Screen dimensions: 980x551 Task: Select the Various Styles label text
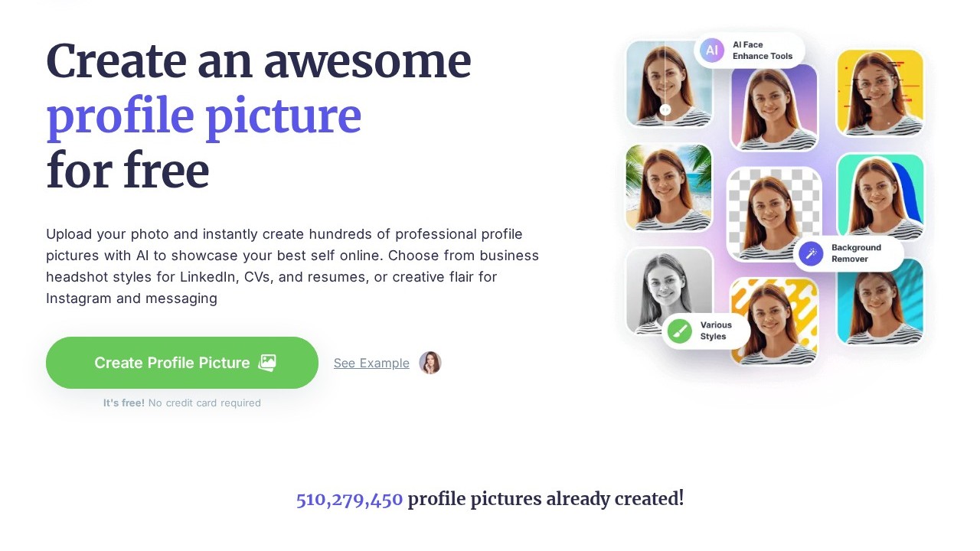click(716, 331)
